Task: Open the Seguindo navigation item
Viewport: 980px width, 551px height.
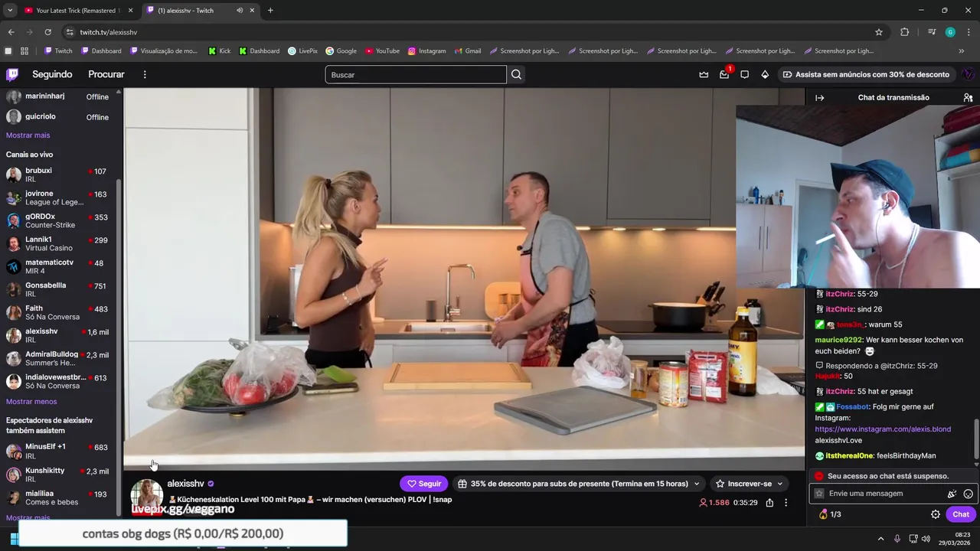Action: click(52, 74)
